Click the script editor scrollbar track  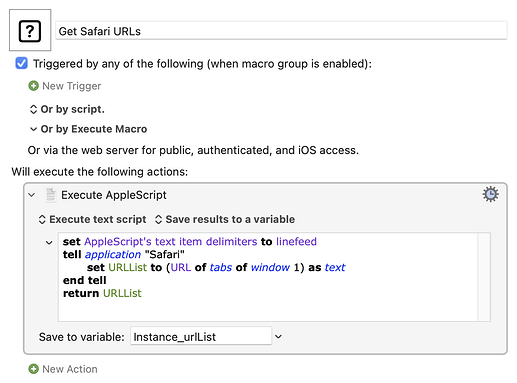point(484,277)
